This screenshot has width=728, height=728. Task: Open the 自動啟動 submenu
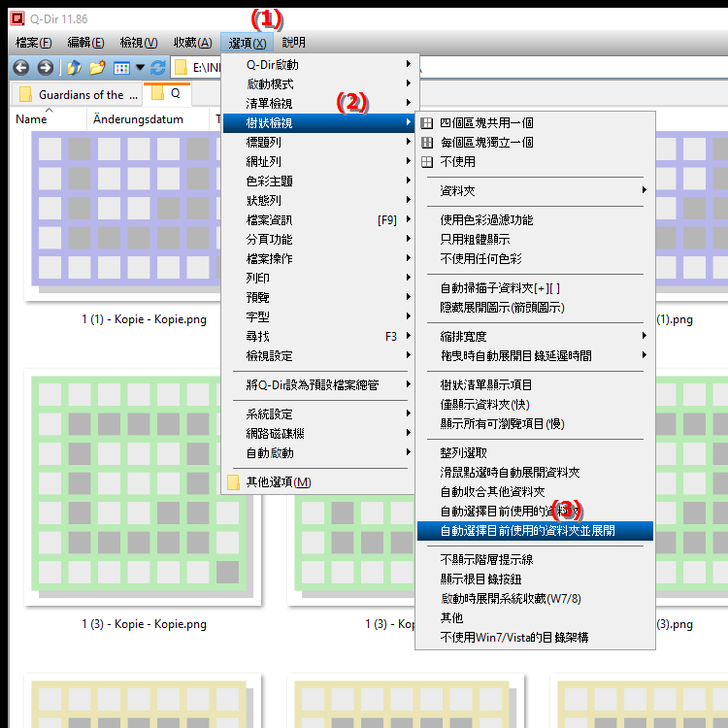click(320, 453)
